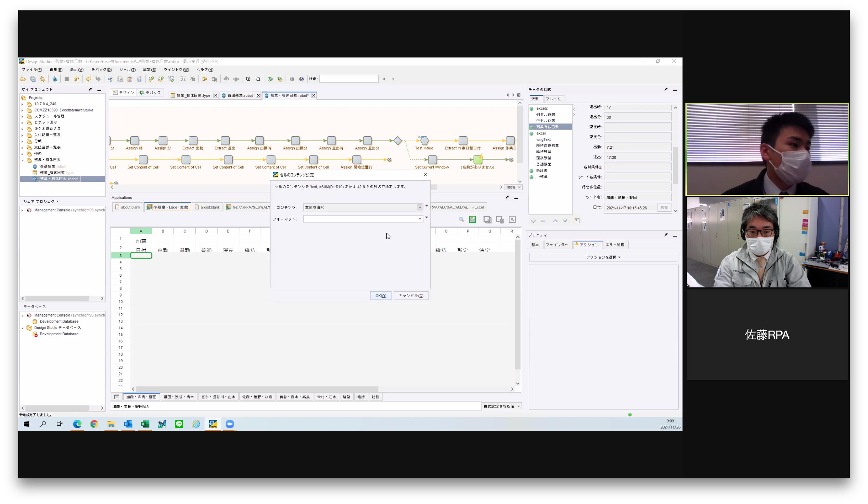Open LINE from the Windows taskbar
The image size is (868, 504).
point(179,424)
